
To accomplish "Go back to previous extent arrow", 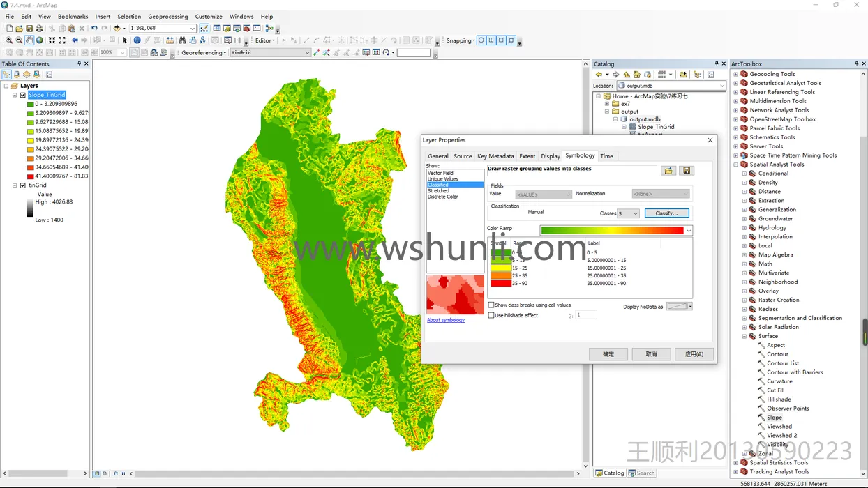I will coord(75,40).
